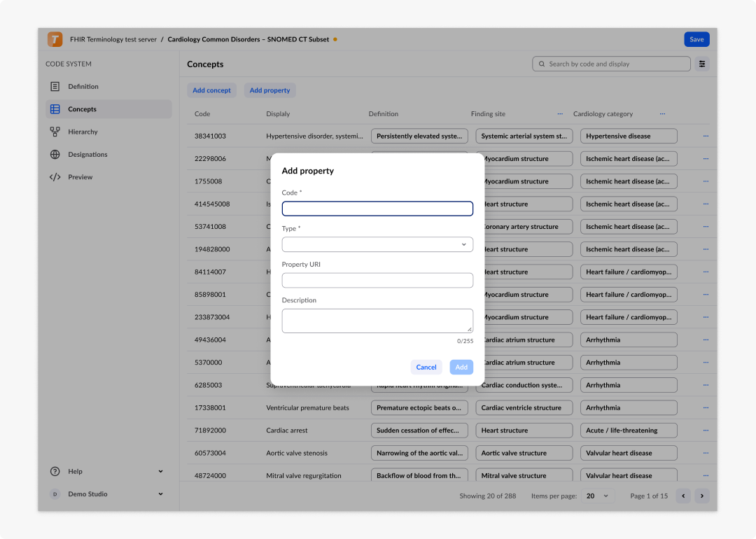Click the Concepts table icon
Image resolution: width=756 pixels, height=539 pixels.
pyautogui.click(x=55, y=109)
